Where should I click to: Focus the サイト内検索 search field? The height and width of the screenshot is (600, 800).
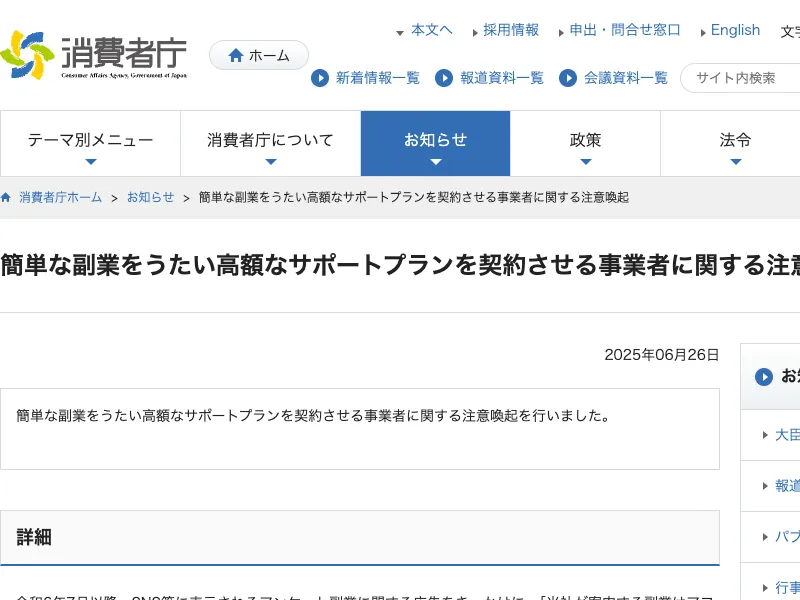click(x=740, y=78)
